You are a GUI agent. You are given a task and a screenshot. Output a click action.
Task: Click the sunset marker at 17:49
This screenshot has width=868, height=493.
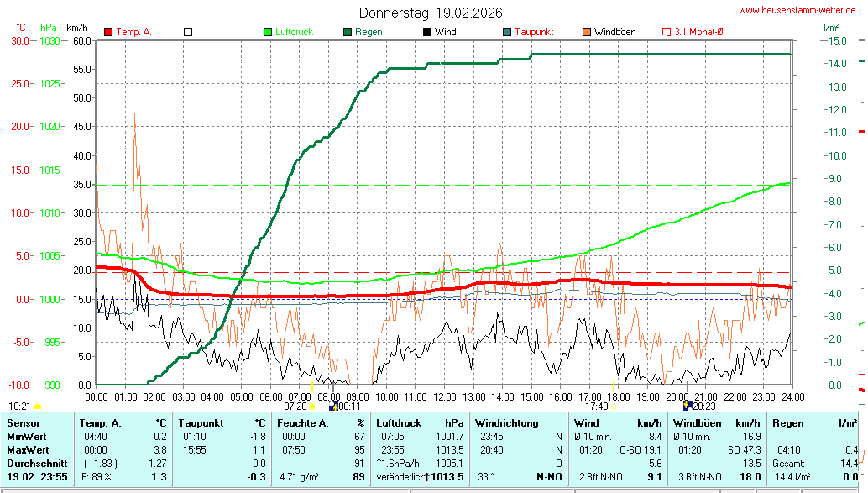pos(613,406)
